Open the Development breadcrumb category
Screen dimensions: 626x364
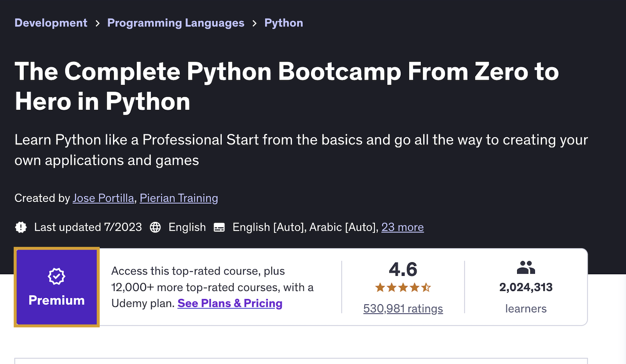coord(51,23)
